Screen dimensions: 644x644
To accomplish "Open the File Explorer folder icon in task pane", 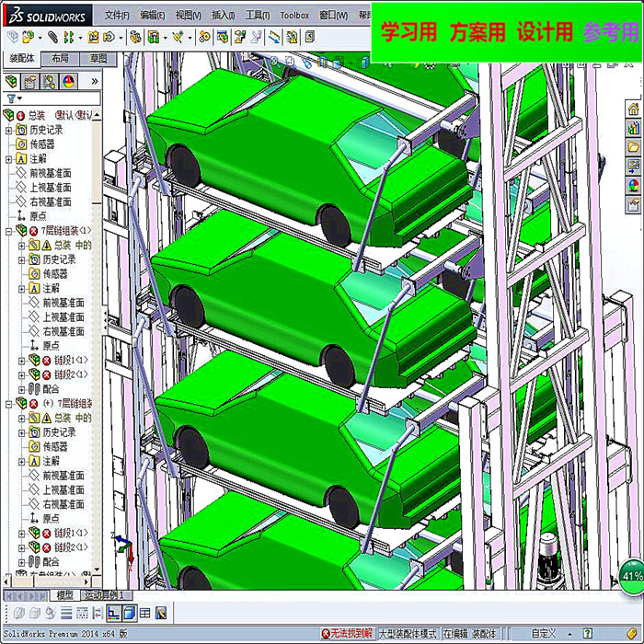I will pyautogui.click(x=633, y=146).
